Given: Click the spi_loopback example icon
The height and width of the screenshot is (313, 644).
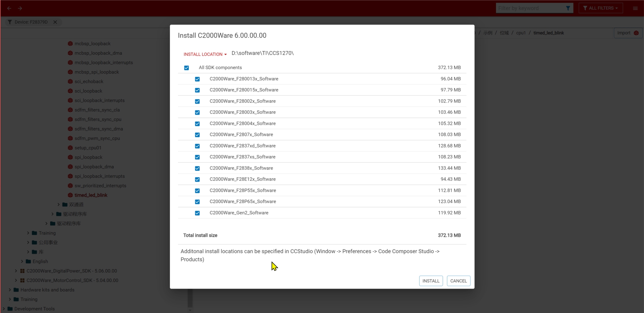Looking at the screenshot, I should 70,157.
